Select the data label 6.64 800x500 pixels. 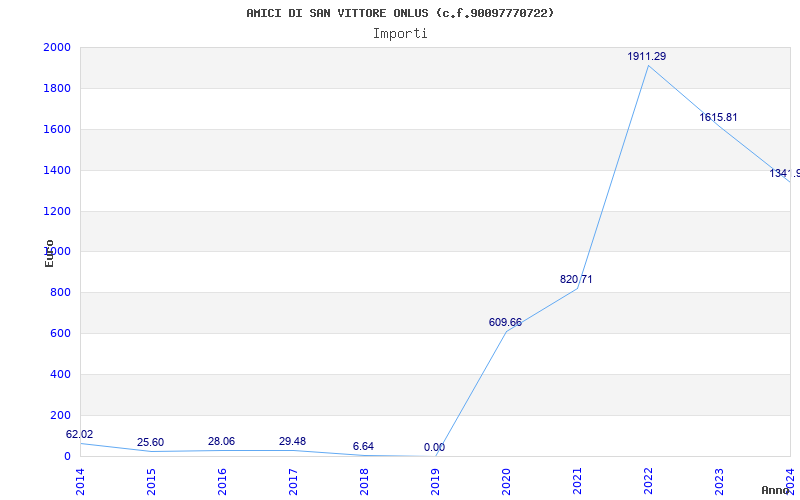click(363, 446)
